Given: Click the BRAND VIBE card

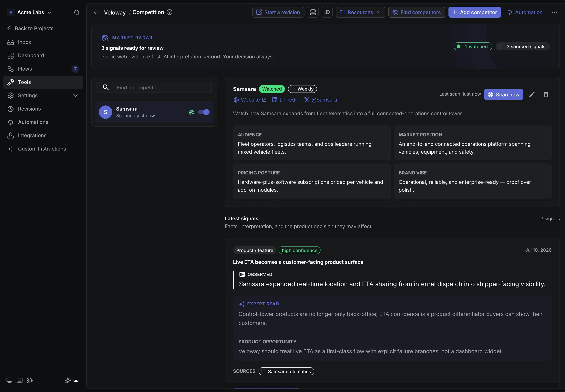Looking at the screenshot, I should 473,181.
